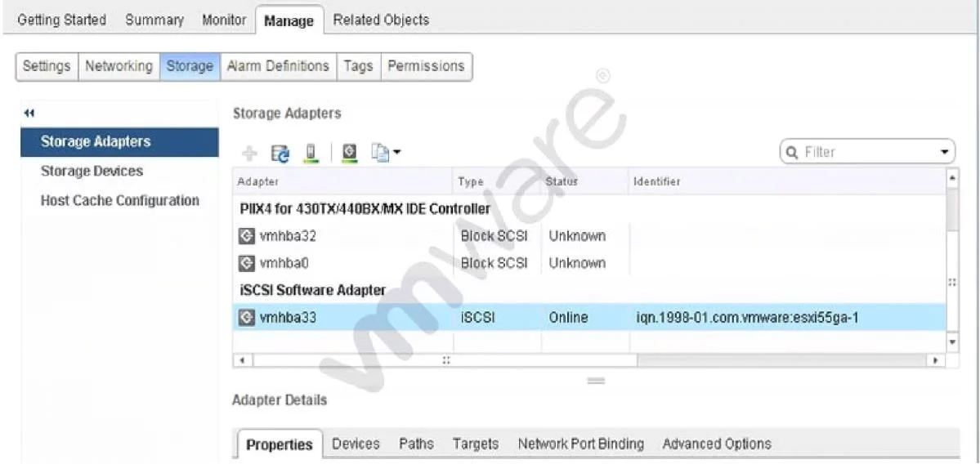980x464 pixels.
Task: Click the PIIX4 IDE Controller group heading
Action: pos(365,209)
